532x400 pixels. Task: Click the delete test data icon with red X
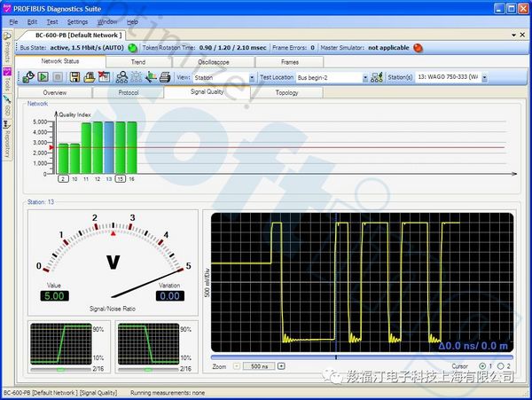click(104, 76)
